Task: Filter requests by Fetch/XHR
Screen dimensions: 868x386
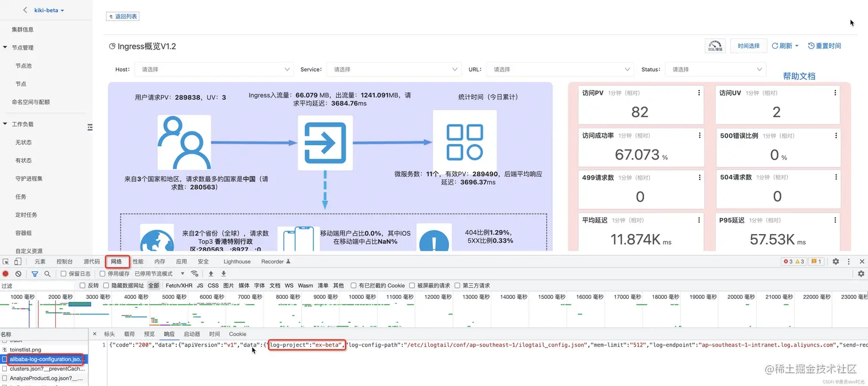Action: pos(179,286)
